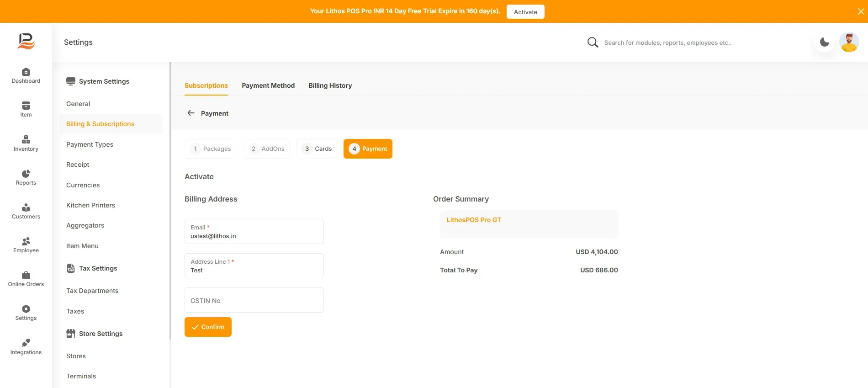Screen dimensions: 868x388
Task: Open Integrations plug icon
Action: coord(26,343)
